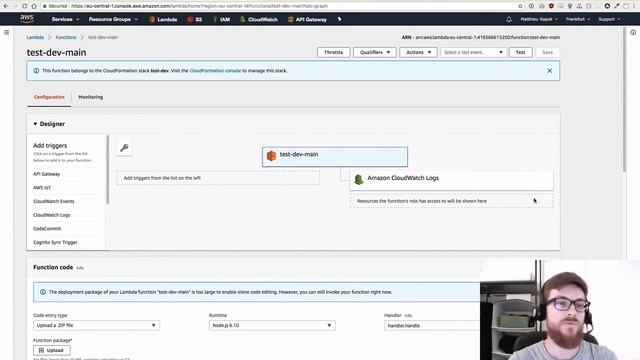640x360 pixels.
Task: Open the Services dropdown menu
Action: 65,19
